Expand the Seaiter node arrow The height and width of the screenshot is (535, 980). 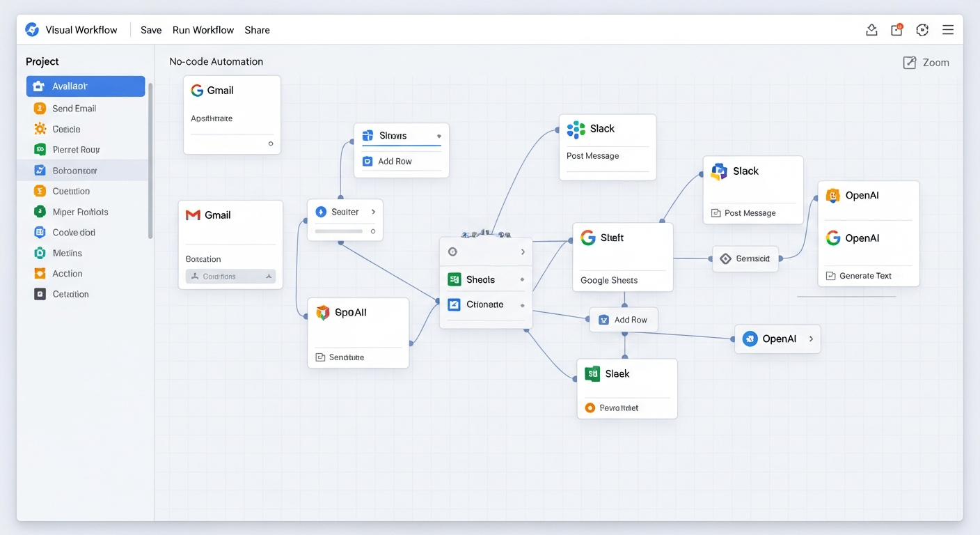(373, 212)
